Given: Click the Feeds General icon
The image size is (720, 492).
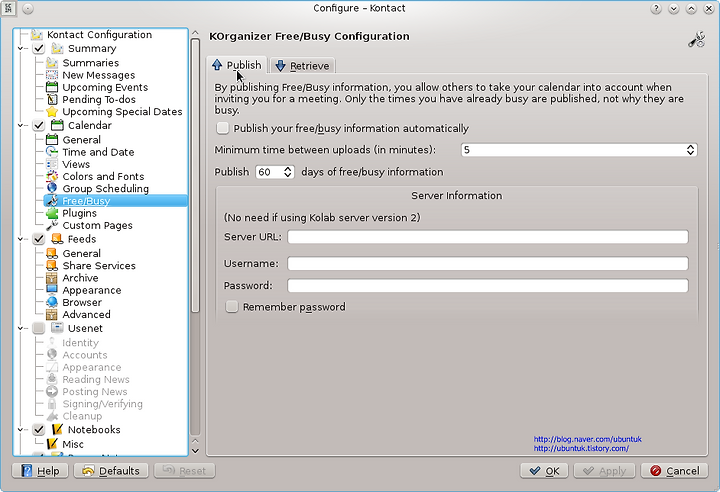Looking at the screenshot, I should [x=52, y=253].
